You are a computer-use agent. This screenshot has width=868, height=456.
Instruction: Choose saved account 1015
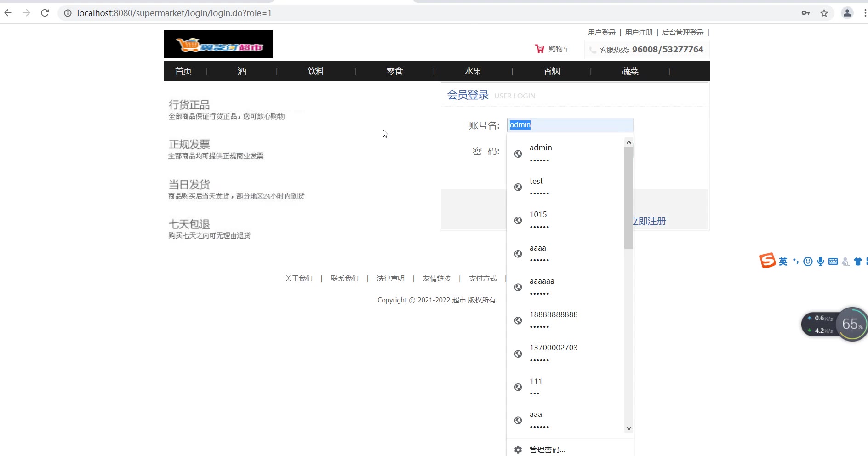click(x=565, y=220)
